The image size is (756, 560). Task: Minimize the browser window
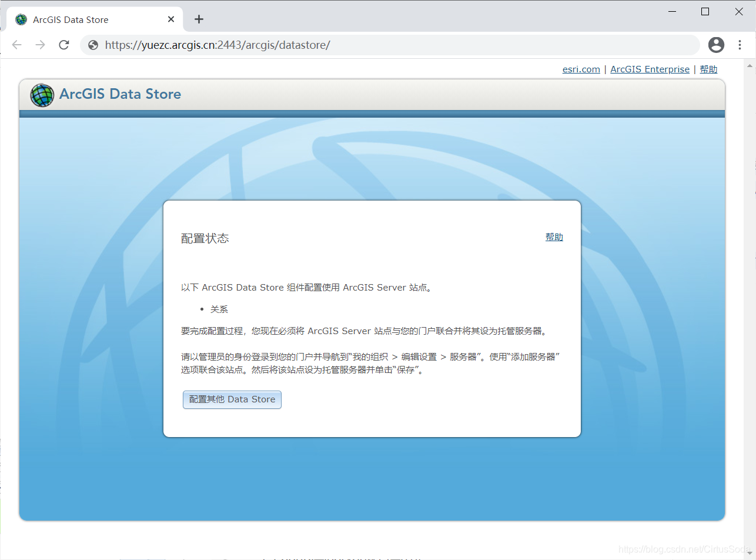pos(671,11)
